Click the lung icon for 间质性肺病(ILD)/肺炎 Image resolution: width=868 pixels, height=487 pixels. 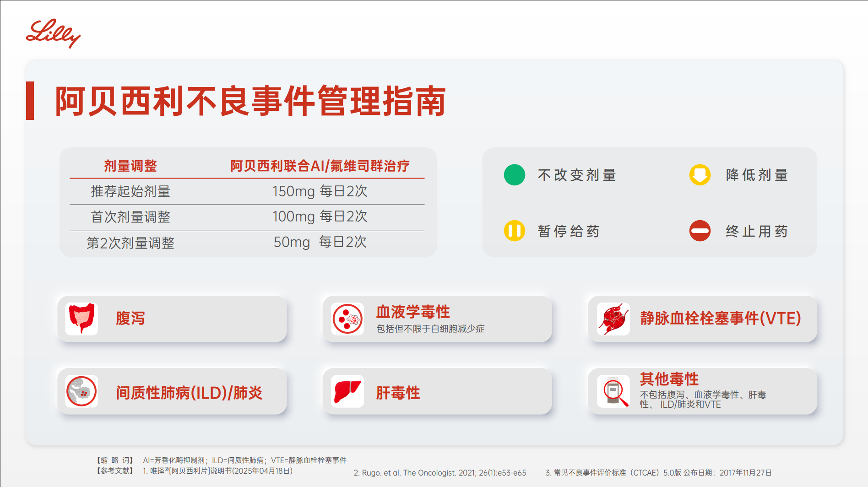81,391
